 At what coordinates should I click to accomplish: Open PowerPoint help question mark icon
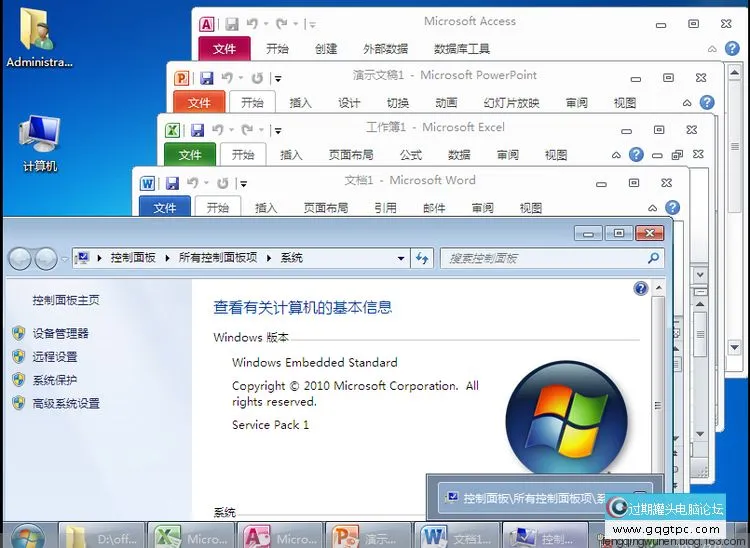point(706,102)
